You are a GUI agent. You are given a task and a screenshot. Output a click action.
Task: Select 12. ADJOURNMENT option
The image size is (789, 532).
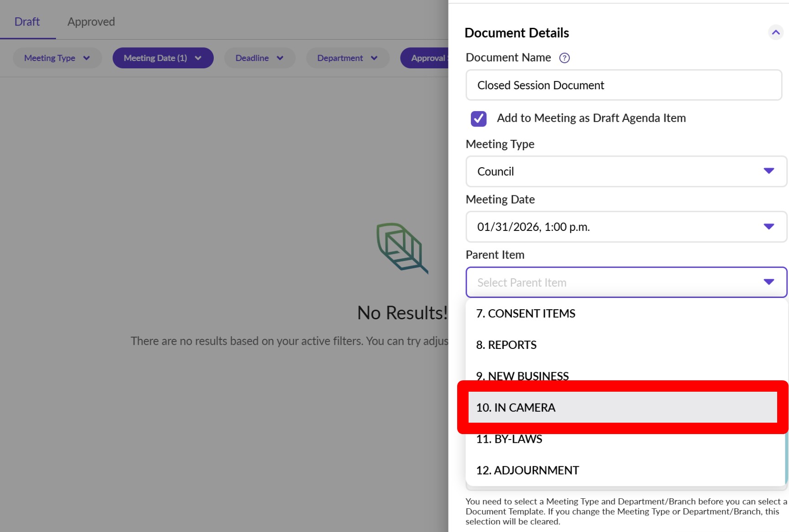click(527, 471)
